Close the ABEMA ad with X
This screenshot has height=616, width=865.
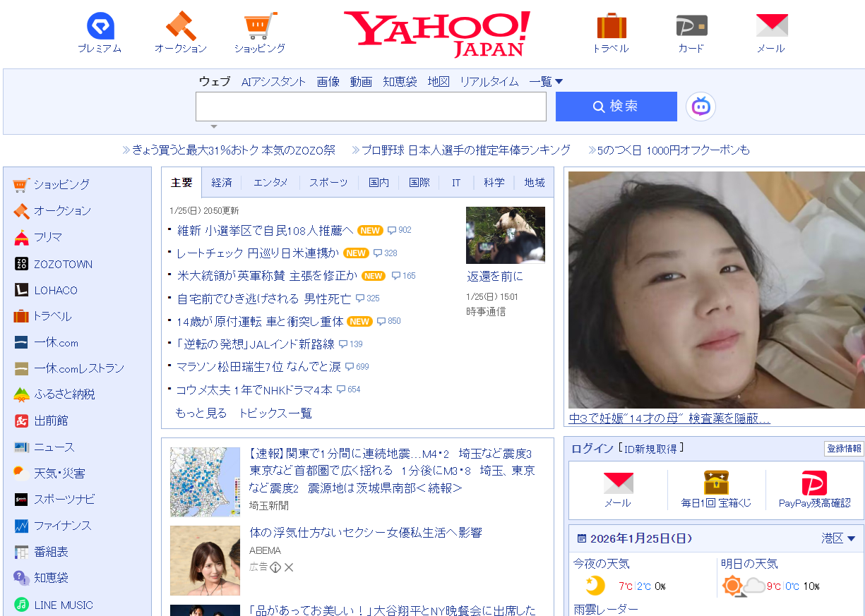click(289, 567)
